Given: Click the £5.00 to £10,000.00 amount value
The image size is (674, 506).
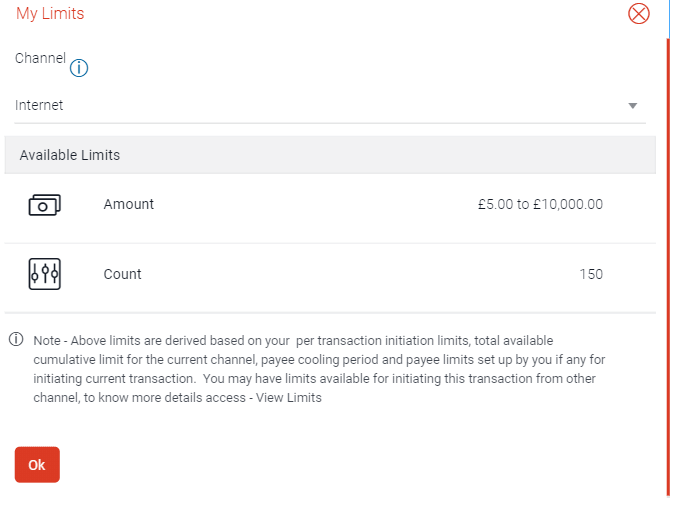Looking at the screenshot, I should pyautogui.click(x=540, y=204).
